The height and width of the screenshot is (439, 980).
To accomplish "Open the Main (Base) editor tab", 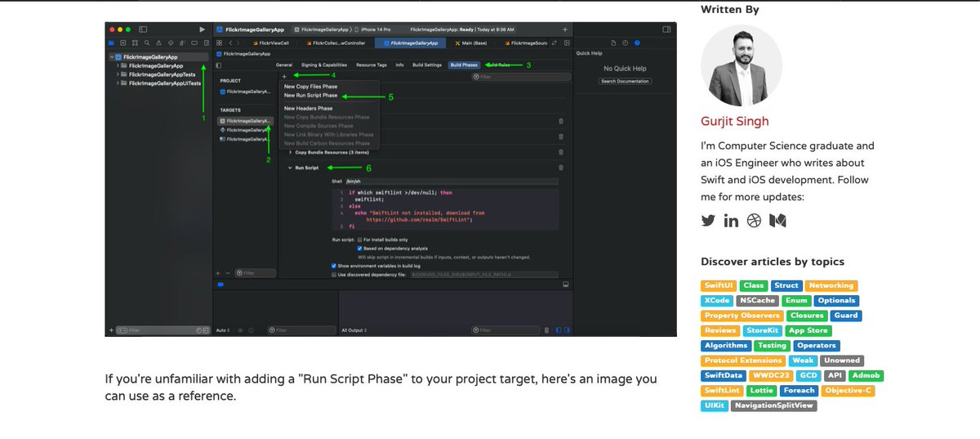I will click(x=471, y=42).
